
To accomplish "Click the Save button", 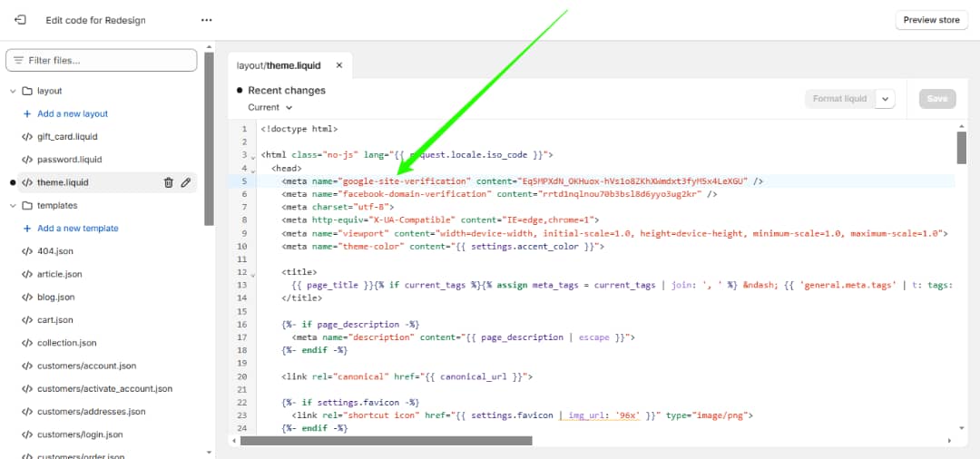I will click(936, 99).
